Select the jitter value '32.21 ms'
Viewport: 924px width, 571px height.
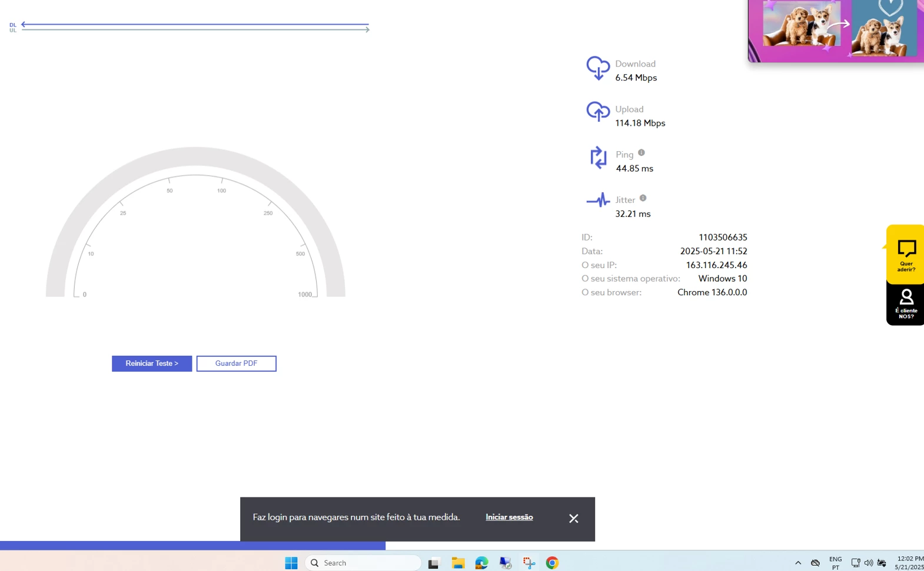pyautogui.click(x=633, y=214)
